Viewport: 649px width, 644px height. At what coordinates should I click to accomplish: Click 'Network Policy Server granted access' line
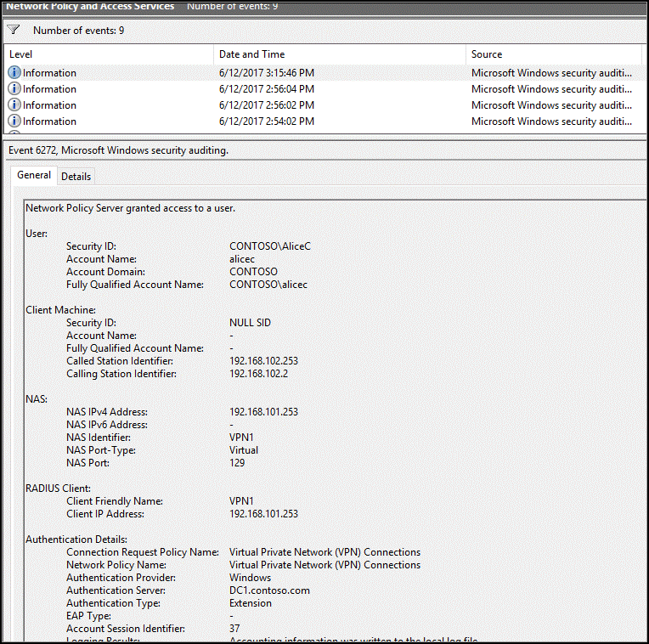point(130,208)
